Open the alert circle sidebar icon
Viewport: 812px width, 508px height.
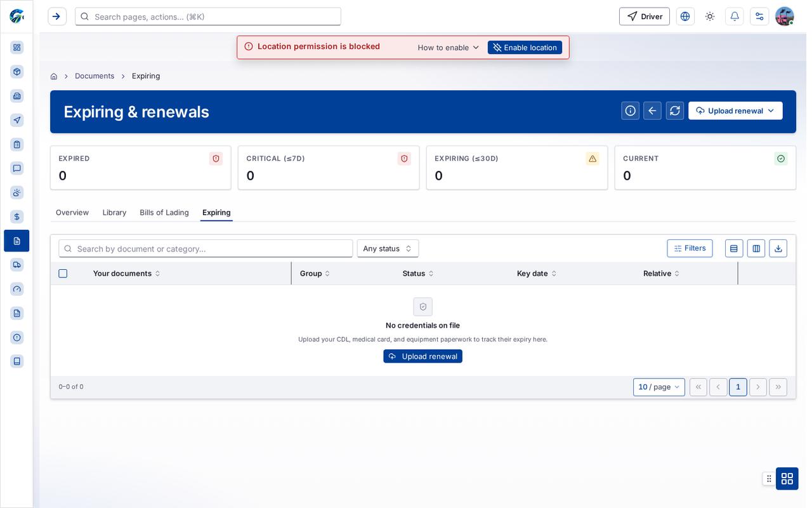click(x=17, y=337)
